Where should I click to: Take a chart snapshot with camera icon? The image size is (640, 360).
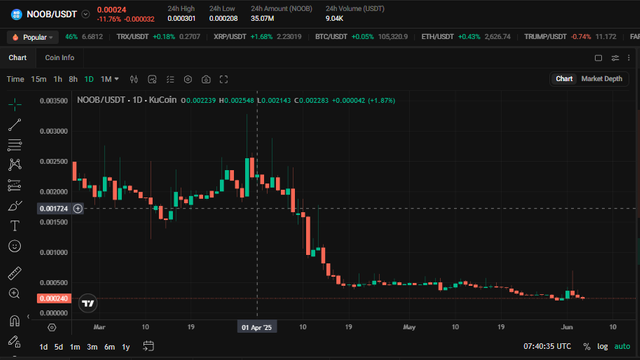click(x=206, y=80)
